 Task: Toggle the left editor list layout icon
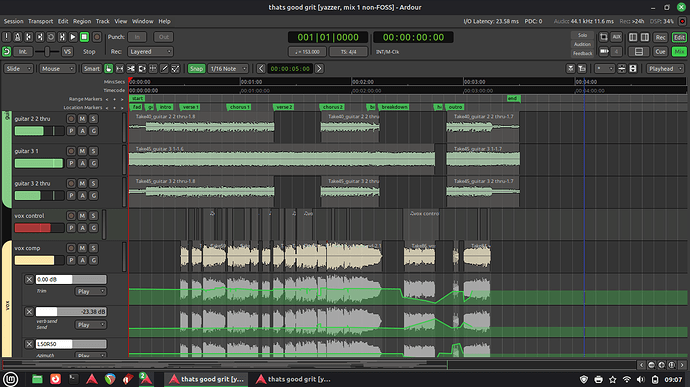[633, 37]
